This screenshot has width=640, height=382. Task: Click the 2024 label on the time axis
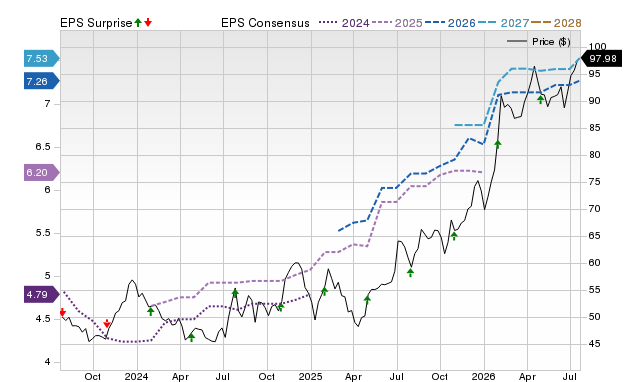click(x=136, y=376)
